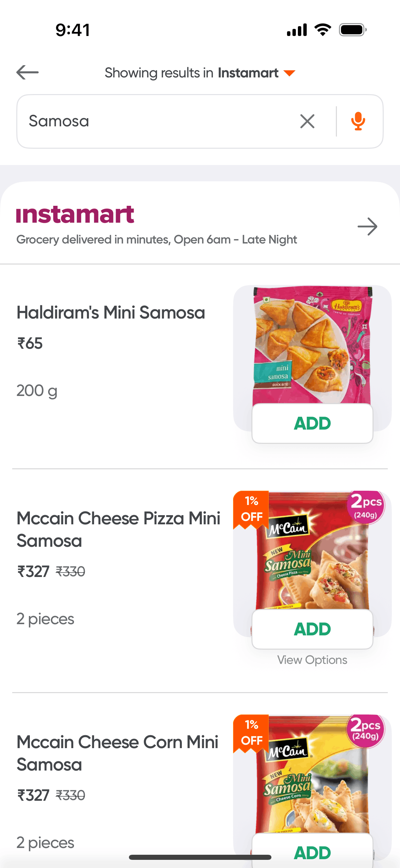Tap the back arrow icon

pos(27,72)
